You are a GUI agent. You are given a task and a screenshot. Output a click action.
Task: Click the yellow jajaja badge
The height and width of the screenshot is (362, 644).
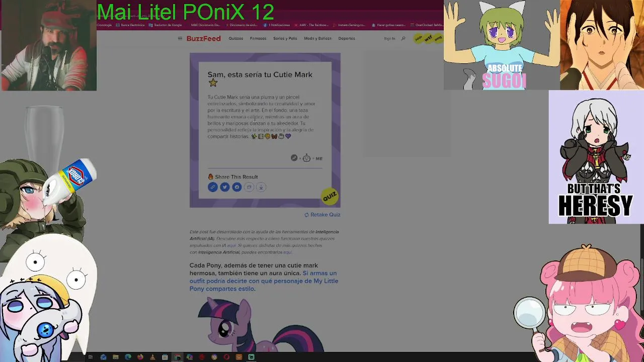coord(418,38)
